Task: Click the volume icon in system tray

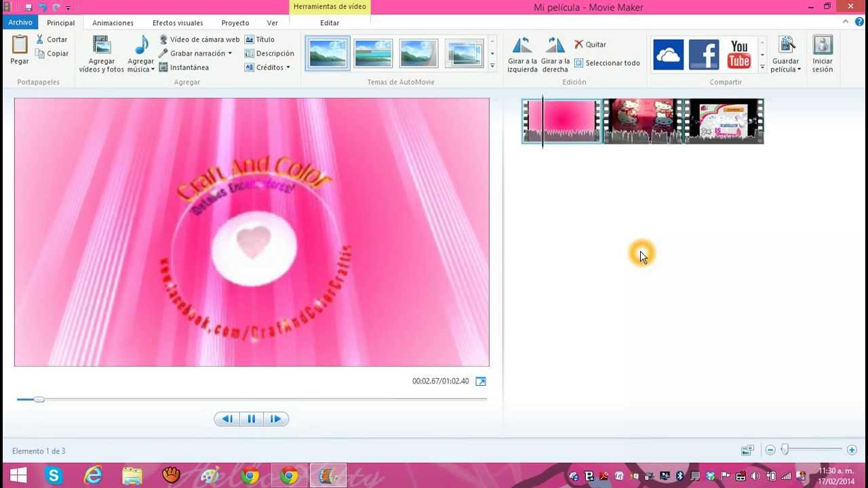Action: [x=755, y=476]
